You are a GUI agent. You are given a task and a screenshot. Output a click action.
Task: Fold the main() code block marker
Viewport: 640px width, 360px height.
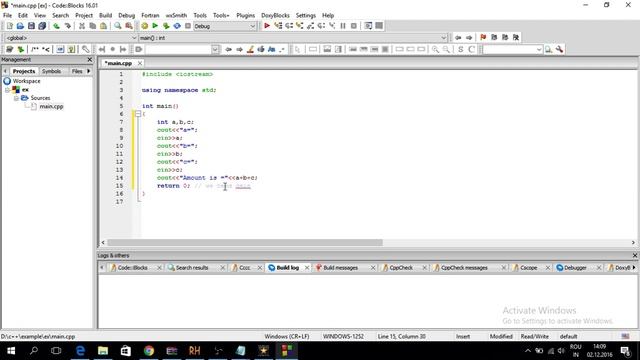[x=138, y=114]
